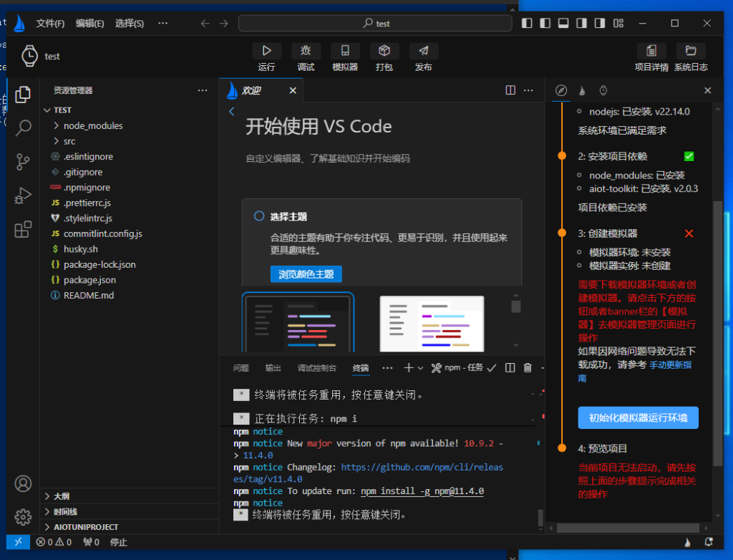Click the navigate forward arrow in the title bar
733x560 pixels.
click(224, 24)
